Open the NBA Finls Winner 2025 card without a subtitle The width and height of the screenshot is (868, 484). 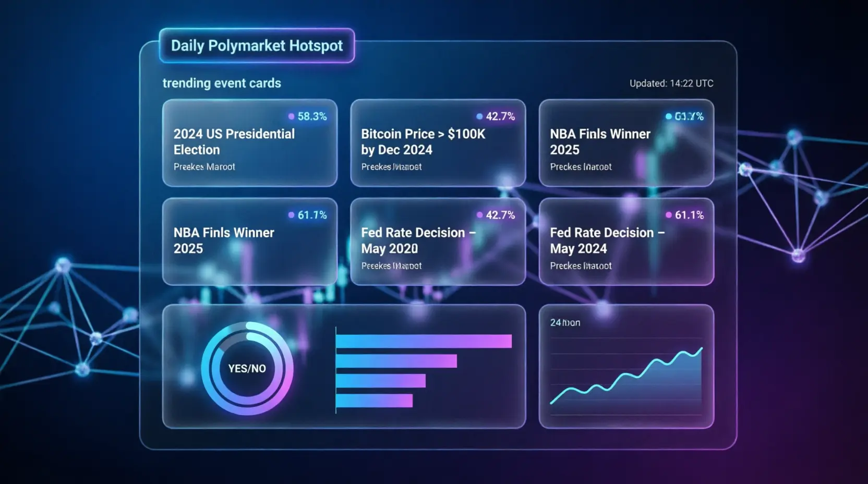tap(250, 241)
